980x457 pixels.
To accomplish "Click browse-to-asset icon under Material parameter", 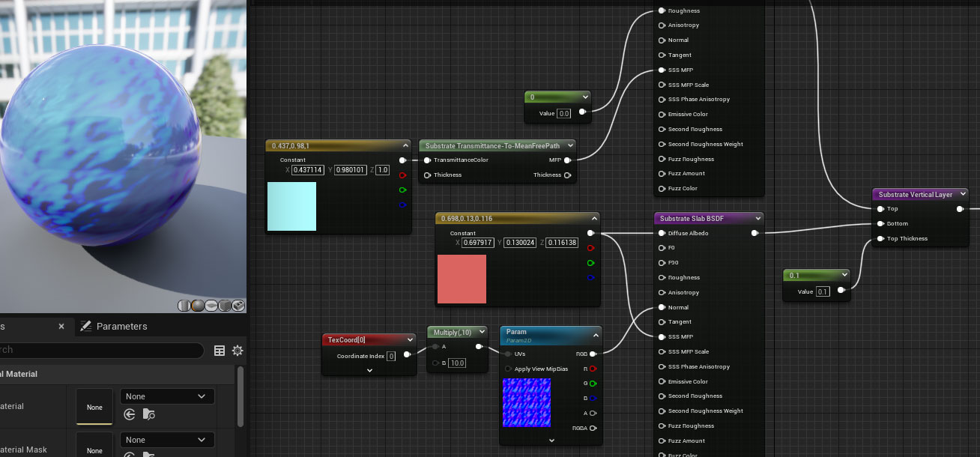I will coord(148,414).
